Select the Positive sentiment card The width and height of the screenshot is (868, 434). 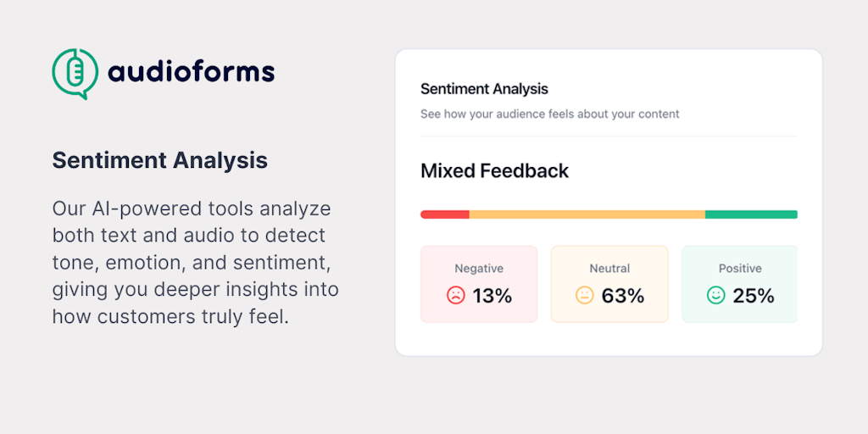(x=739, y=284)
